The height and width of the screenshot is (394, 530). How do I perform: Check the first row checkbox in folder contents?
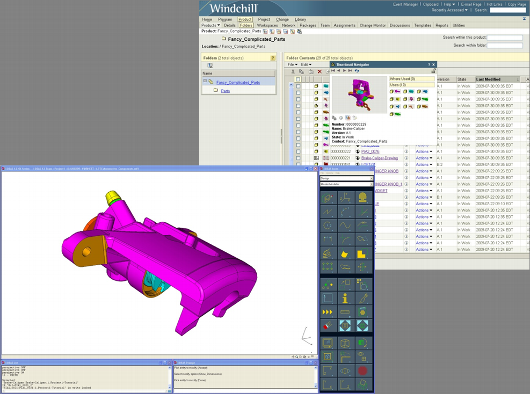tap(298, 86)
